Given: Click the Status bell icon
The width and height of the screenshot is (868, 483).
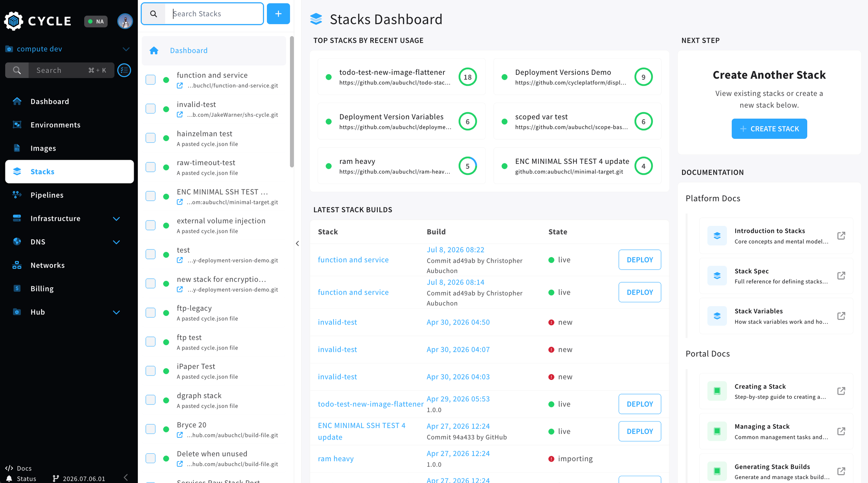Looking at the screenshot, I should pos(9,479).
